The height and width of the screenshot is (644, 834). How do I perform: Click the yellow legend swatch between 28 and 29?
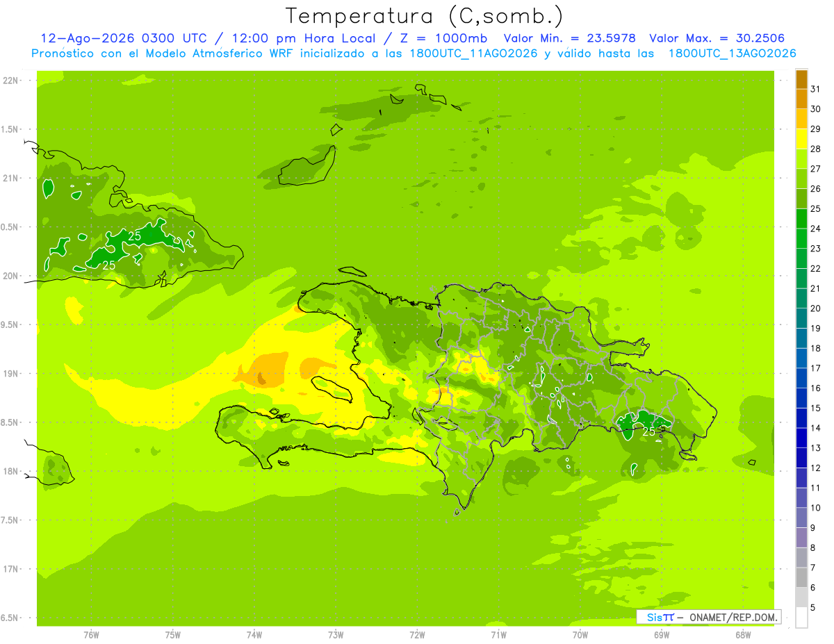point(801,139)
